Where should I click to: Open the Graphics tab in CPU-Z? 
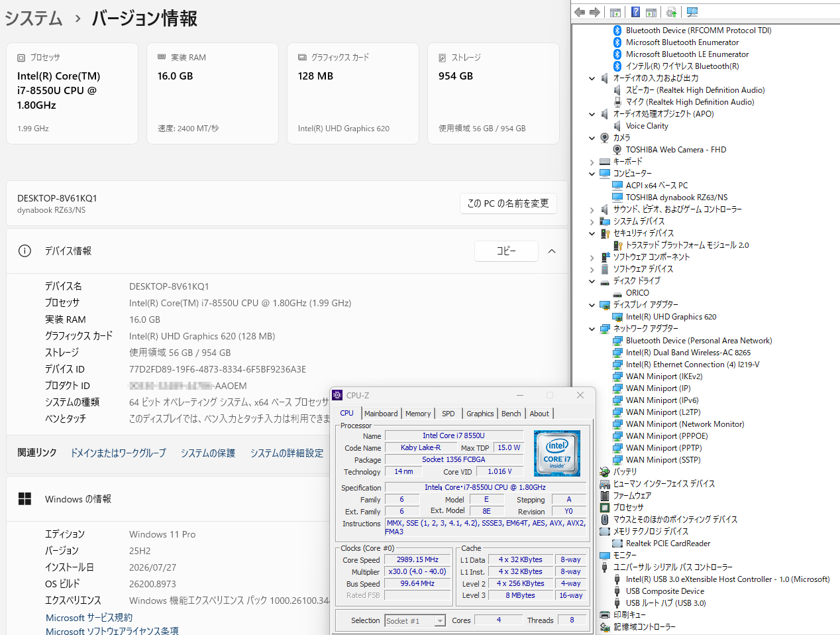pyautogui.click(x=480, y=414)
